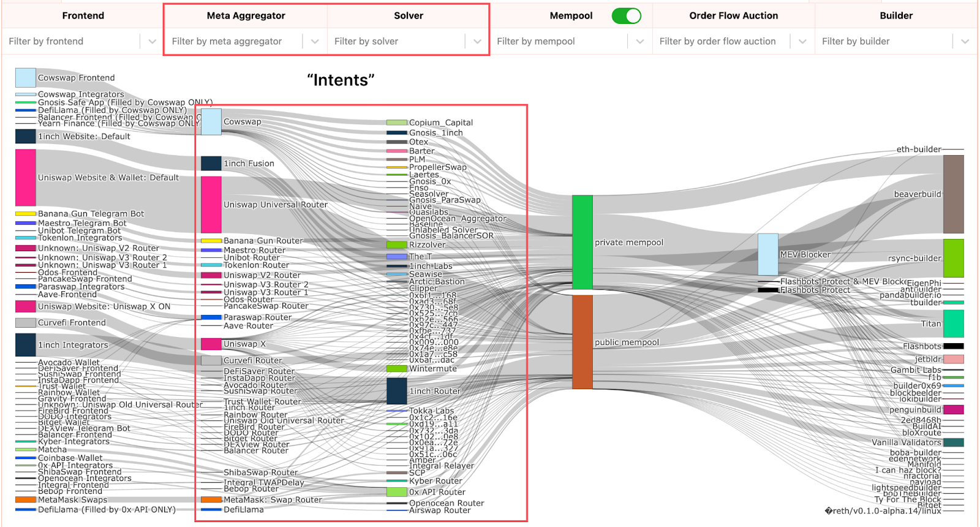Select the green private mempool node
980x527 pixels.
582,242
